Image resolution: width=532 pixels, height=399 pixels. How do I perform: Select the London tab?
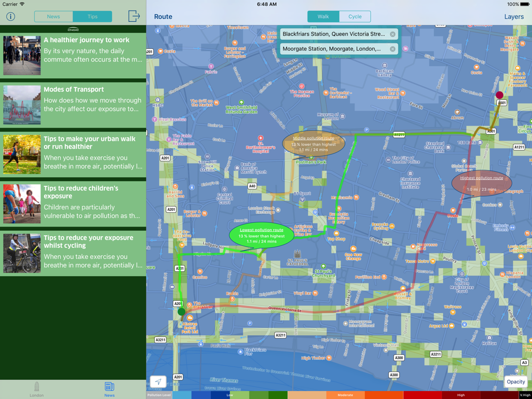coord(37,389)
